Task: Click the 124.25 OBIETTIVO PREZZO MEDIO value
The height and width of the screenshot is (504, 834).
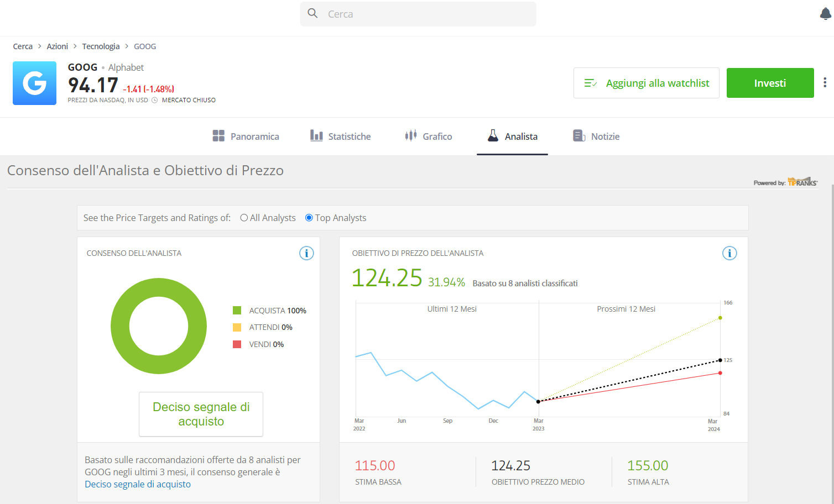Action: click(511, 465)
